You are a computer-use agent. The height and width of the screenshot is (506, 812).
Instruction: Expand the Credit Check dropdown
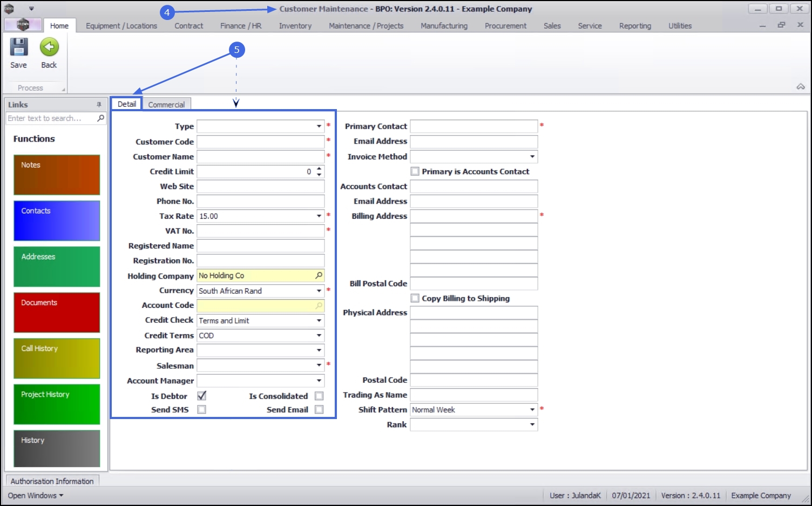319,321
